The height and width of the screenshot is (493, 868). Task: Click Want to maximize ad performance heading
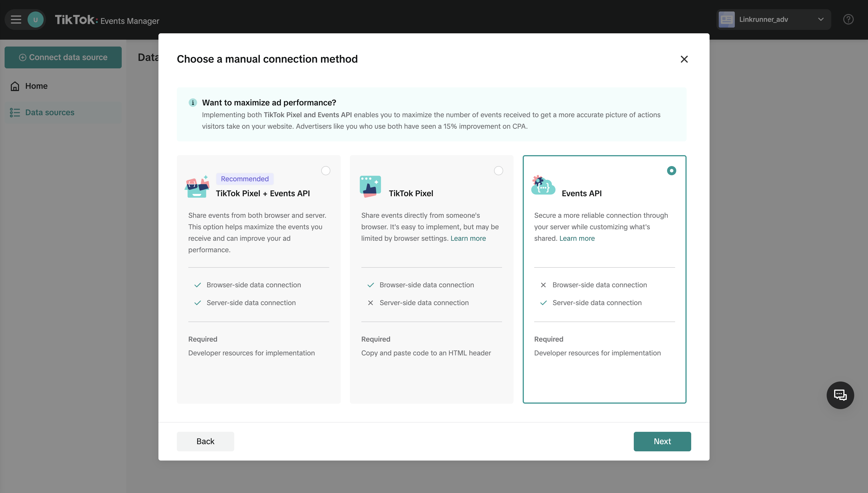[x=269, y=103]
